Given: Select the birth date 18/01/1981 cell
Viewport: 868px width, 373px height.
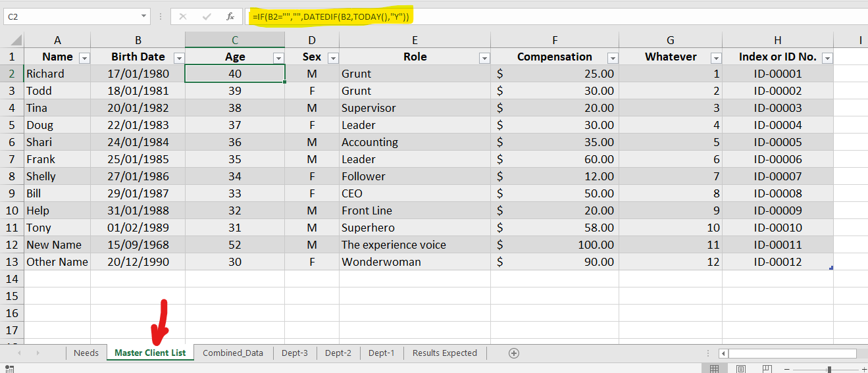Looking at the screenshot, I should [138, 91].
